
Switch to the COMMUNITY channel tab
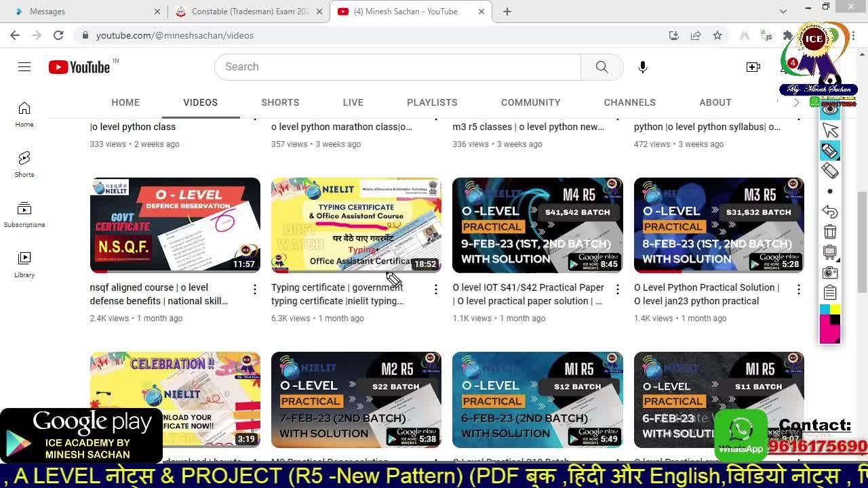click(530, 102)
